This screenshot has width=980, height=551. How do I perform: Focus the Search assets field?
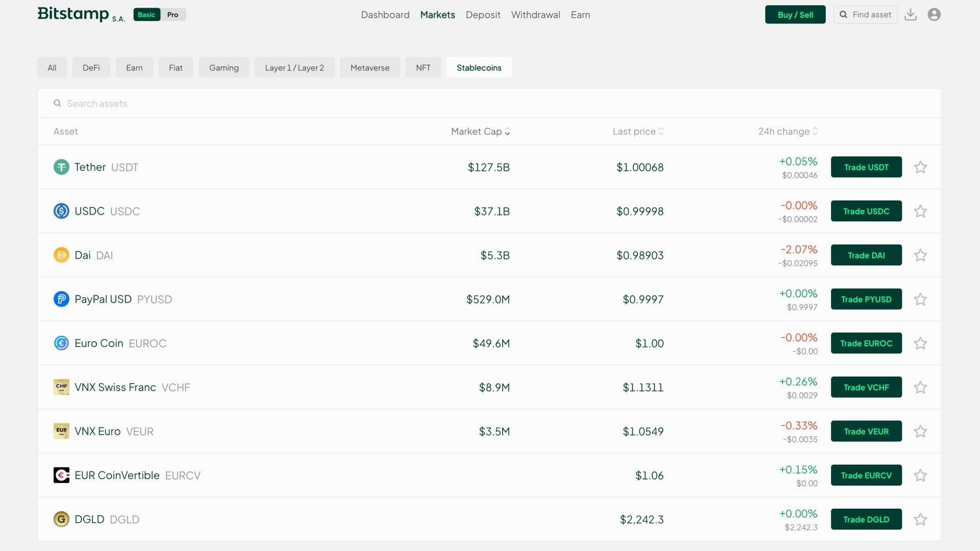tap(489, 103)
